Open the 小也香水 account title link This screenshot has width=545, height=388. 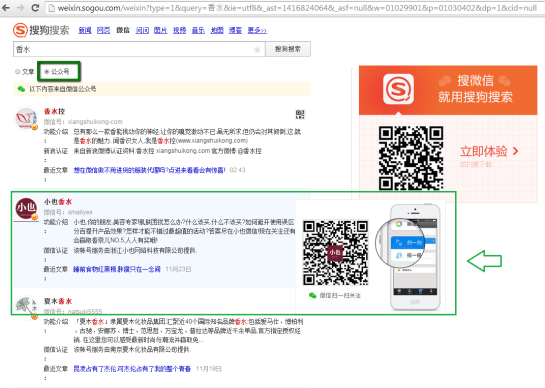(x=58, y=202)
